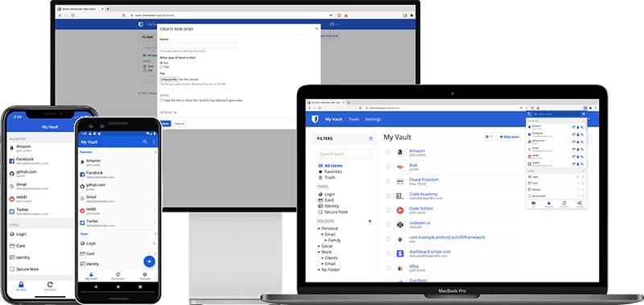Open the Settings tab in the laptop extension popup
Image resolution: width=644 pixels, height=305 pixels.
pos(580,204)
